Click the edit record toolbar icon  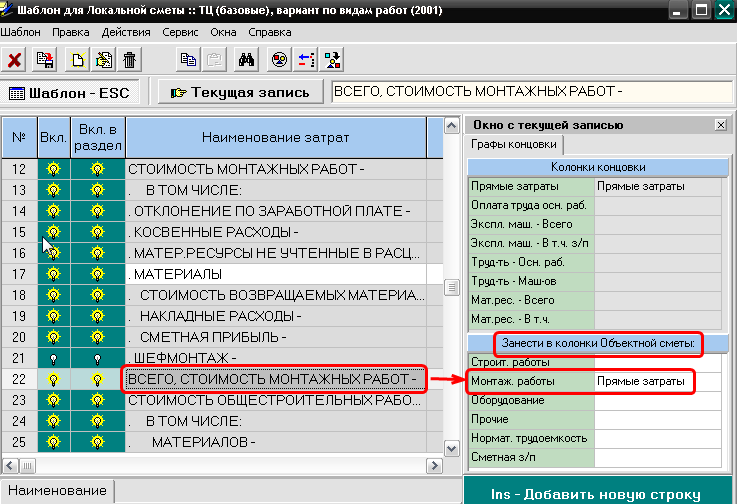(103, 60)
